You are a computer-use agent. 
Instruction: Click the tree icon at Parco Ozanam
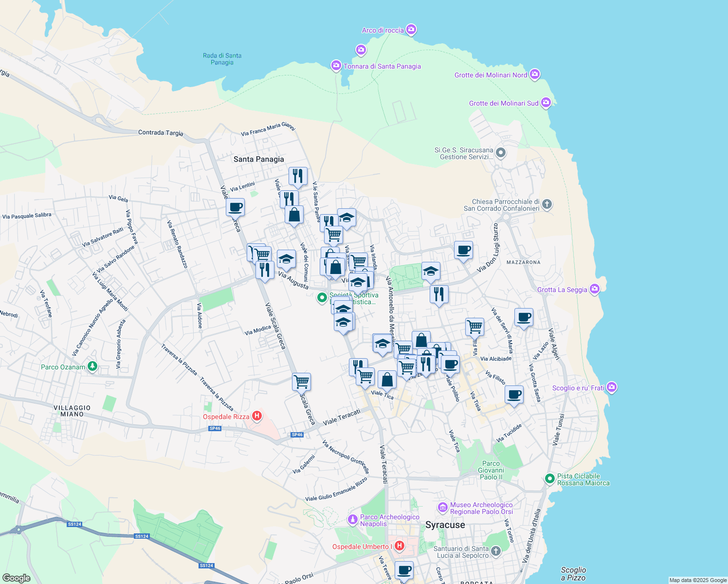click(x=92, y=366)
